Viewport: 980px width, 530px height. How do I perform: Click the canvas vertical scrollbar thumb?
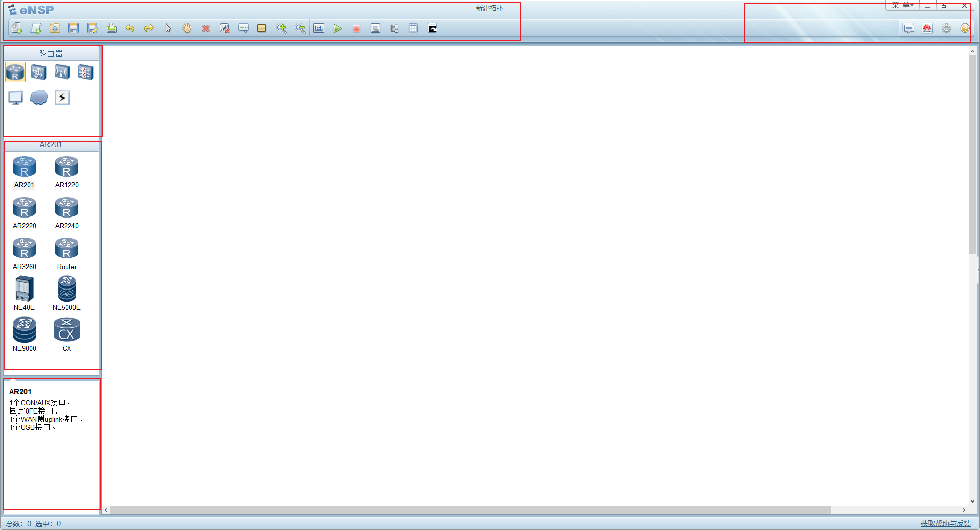972,154
